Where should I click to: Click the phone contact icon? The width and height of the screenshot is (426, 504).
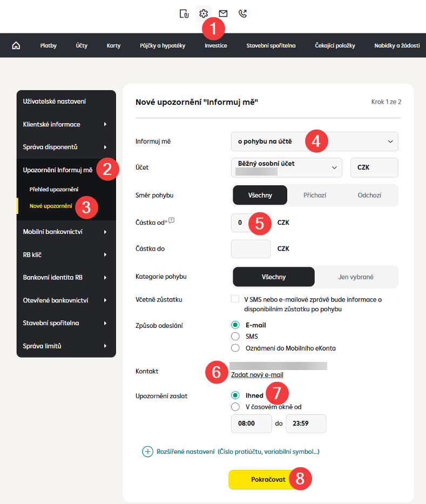242,14
